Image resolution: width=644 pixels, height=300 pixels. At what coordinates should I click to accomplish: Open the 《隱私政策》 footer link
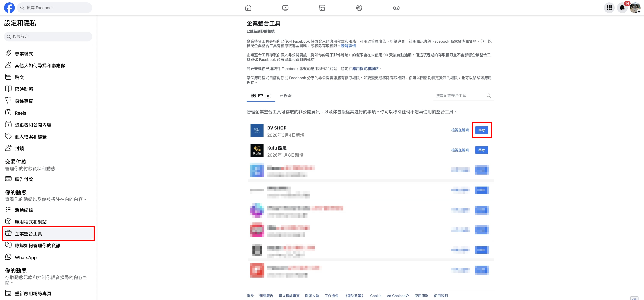354,296
